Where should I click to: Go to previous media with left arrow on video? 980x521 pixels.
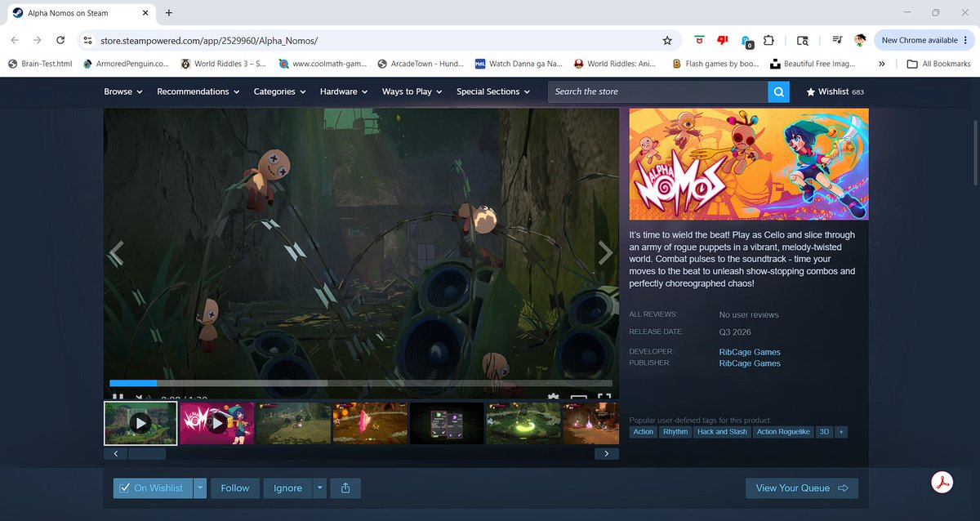[117, 253]
